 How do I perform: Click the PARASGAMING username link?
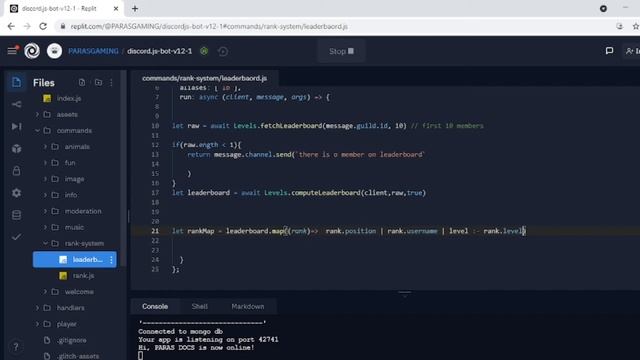(93, 51)
